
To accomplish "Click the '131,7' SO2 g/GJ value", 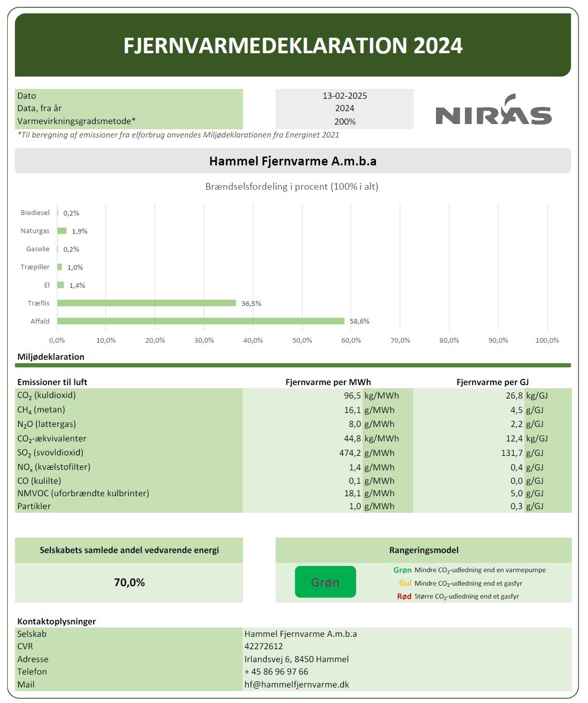I will tap(512, 453).
